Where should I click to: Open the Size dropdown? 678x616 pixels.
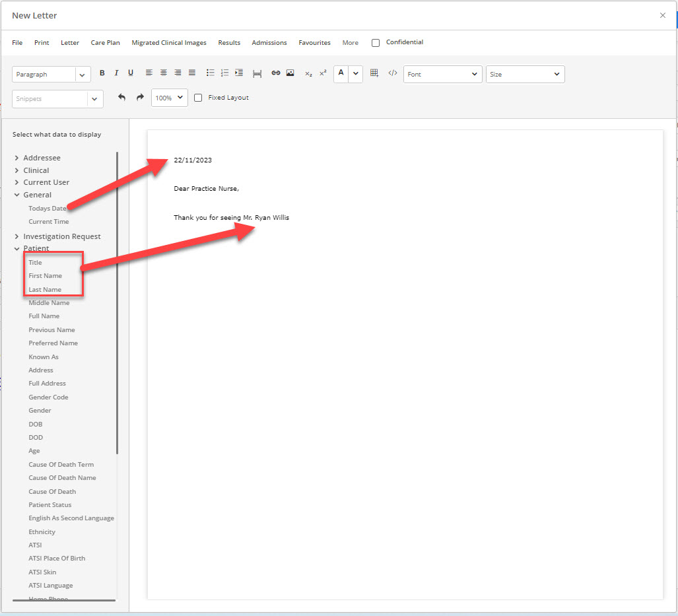point(525,75)
